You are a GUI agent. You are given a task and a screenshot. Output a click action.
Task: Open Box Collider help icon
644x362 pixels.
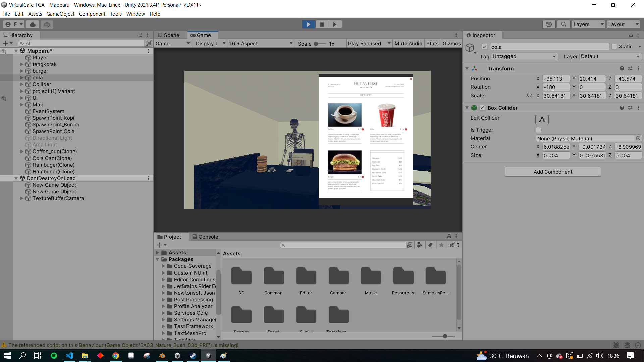622,108
